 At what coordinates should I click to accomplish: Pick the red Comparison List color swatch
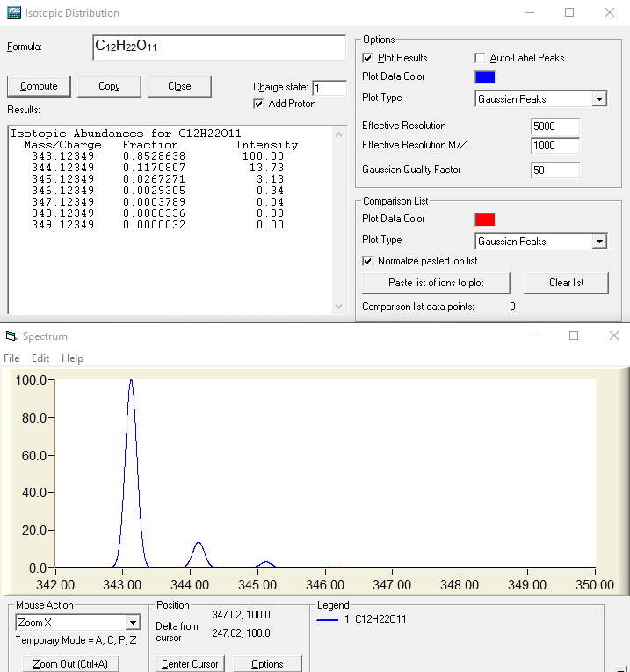coord(485,220)
